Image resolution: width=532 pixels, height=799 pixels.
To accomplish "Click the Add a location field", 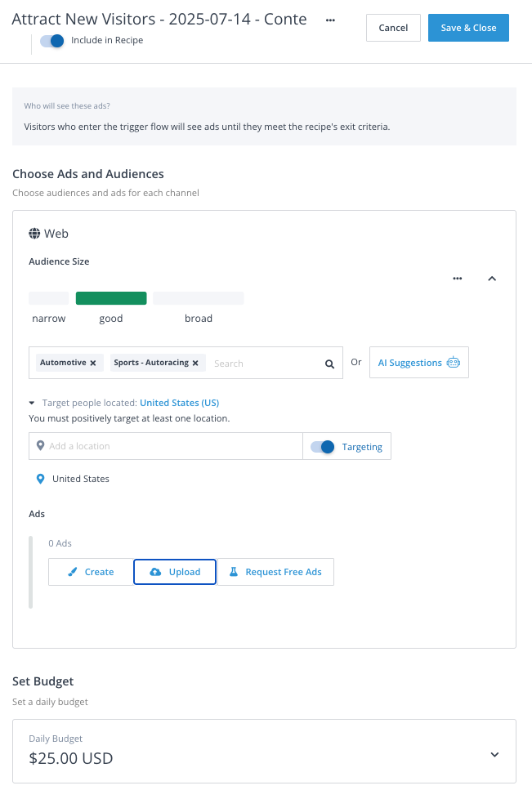I will coord(166,446).
